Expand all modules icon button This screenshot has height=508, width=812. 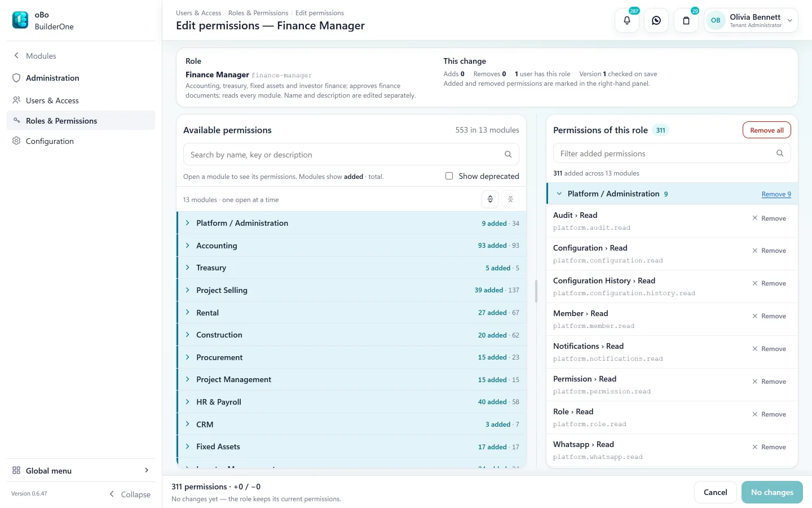point(490,199)
